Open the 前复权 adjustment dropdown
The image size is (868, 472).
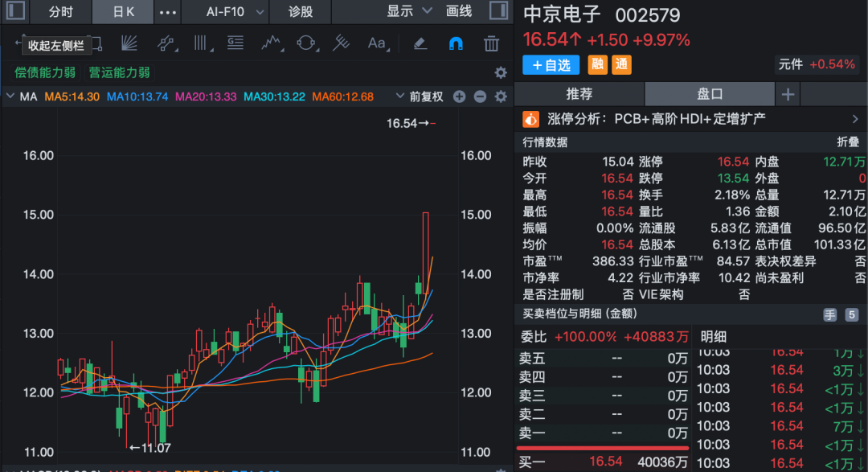click(420, 96)
